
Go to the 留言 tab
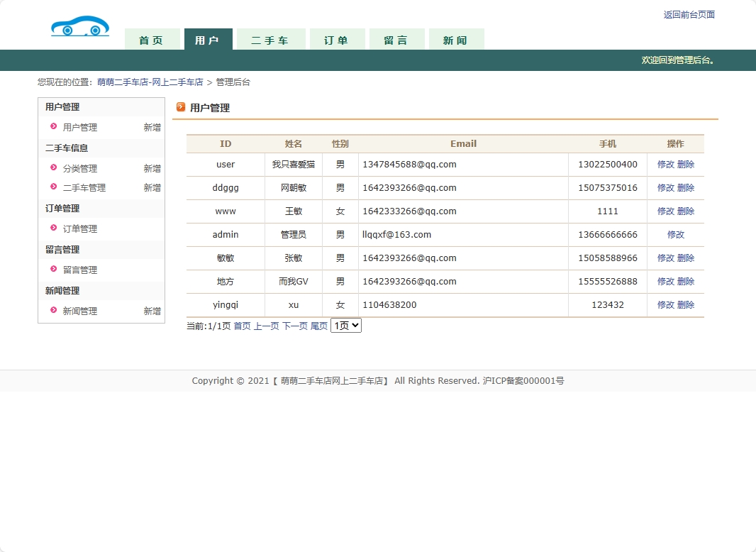pyautogui.click(x=396, y=40)
